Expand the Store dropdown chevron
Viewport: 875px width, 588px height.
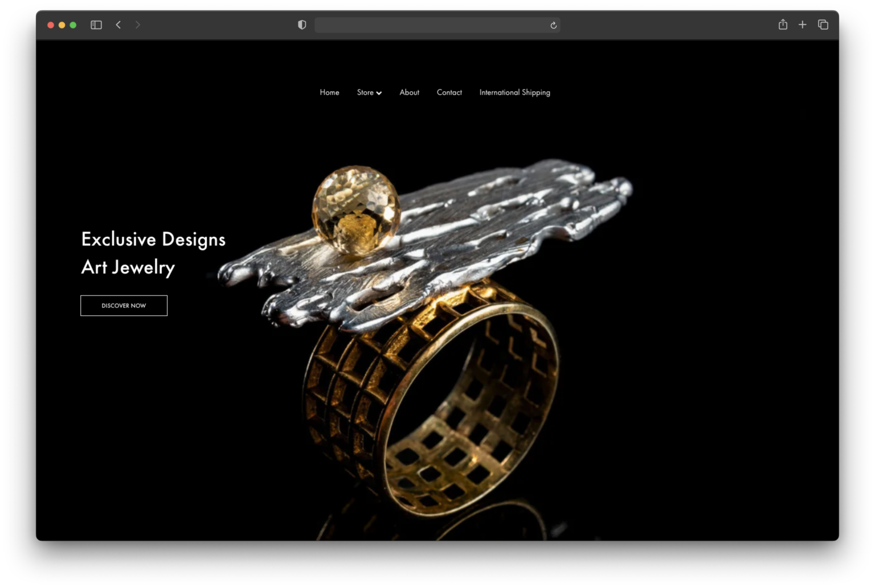tap(379, 93)
